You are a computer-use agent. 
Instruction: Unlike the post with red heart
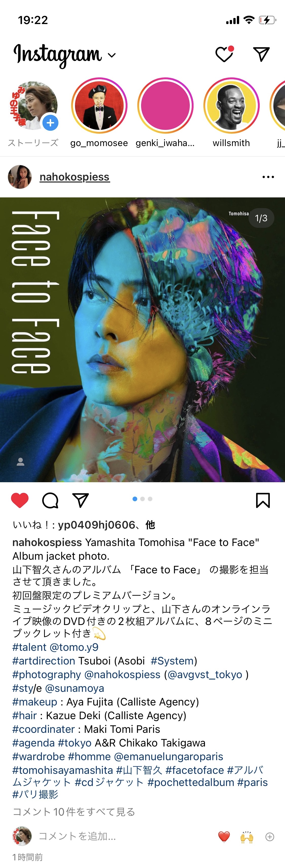click(x=20, y=500)
